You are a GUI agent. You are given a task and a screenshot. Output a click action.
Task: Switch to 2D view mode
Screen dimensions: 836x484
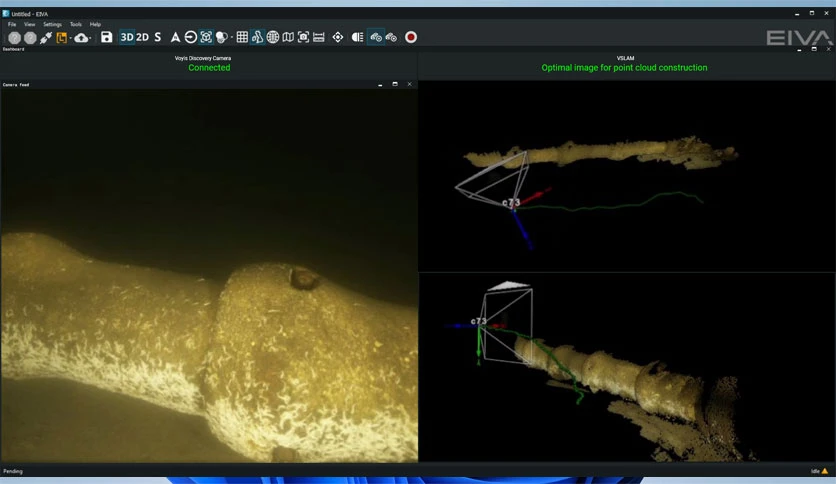(x=142, y=37)
